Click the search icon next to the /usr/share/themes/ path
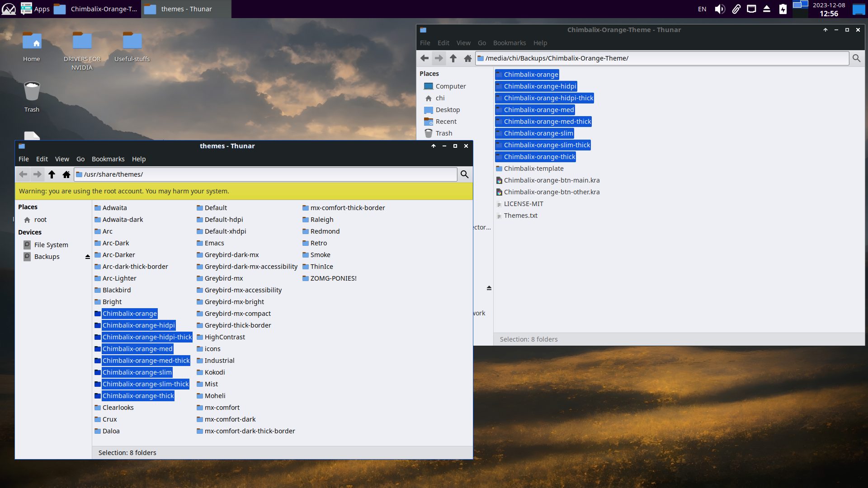Viewport: 868px width, 488px height. (464, 174)
